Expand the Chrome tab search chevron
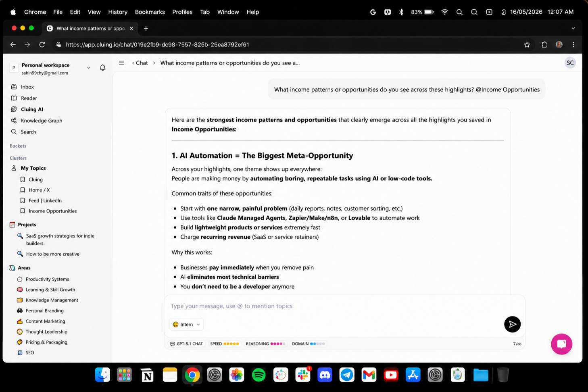Image resolution: width=588 pixels, height=392 pixels. pos(573,28)
